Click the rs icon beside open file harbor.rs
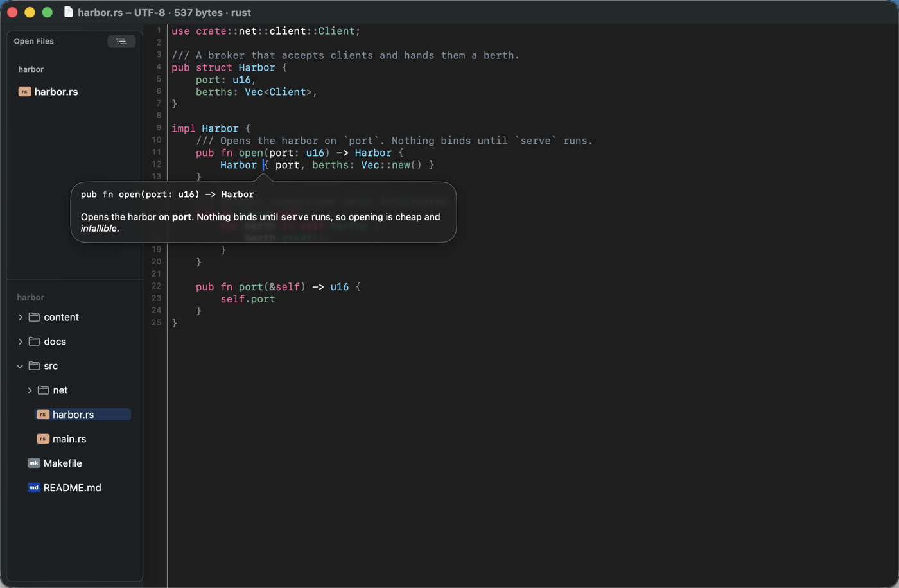899x588 pixels. click(24, 92)
